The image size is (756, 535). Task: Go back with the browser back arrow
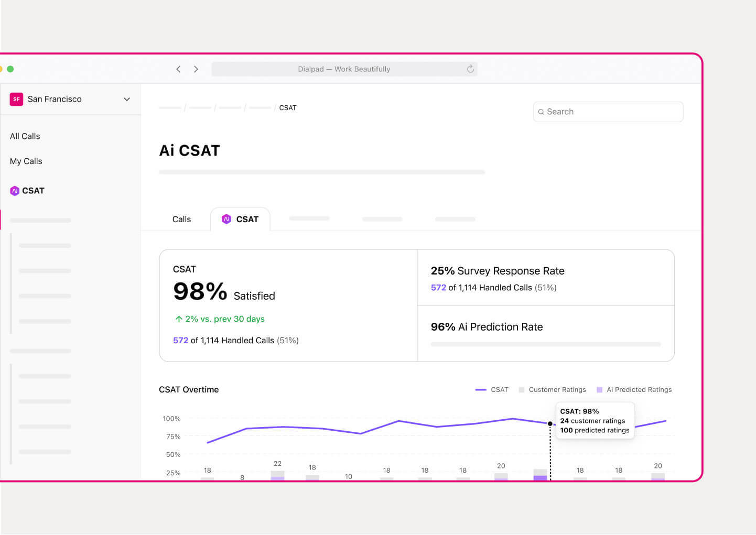(x=178, y=69)
